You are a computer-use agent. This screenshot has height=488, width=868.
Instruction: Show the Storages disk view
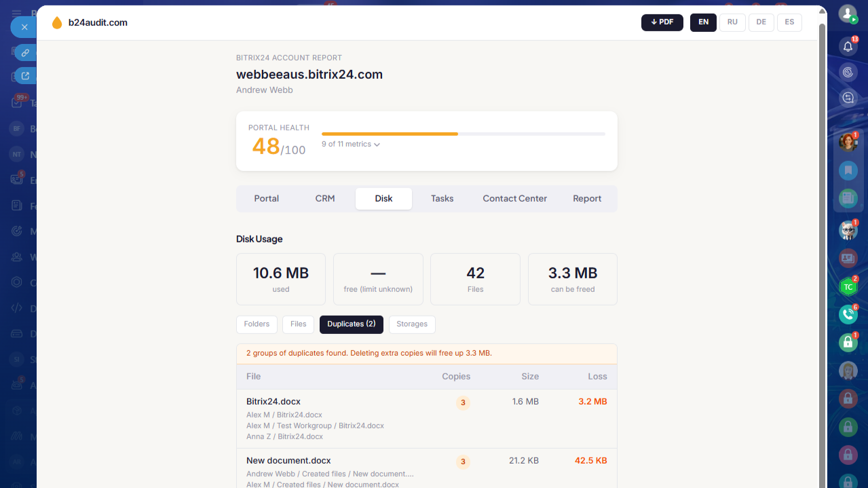[x=412, y=324]
